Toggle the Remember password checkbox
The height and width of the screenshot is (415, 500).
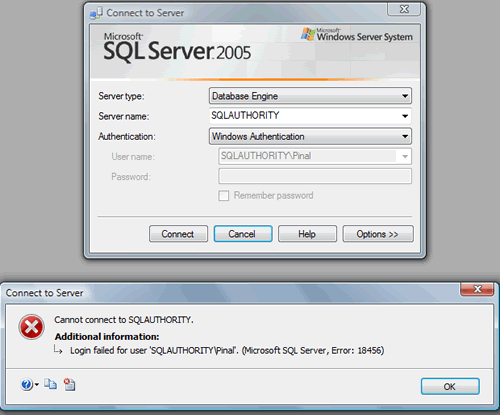(x=224, y=195)
